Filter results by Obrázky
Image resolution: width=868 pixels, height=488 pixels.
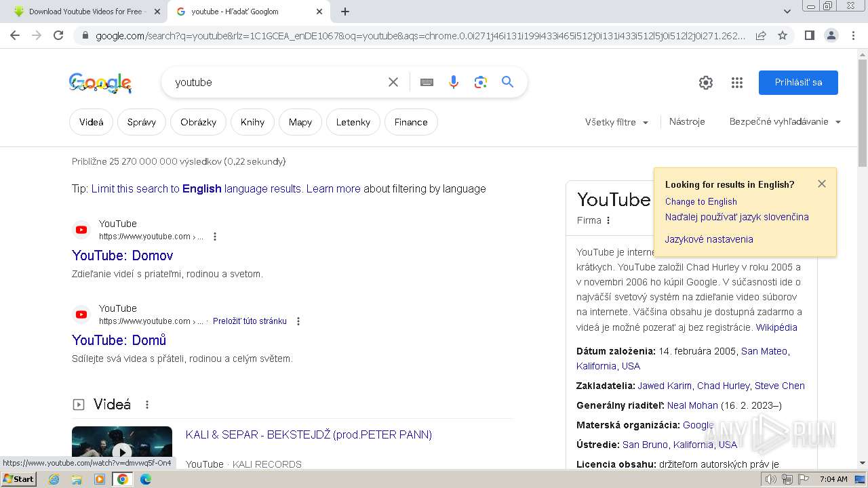[198, 122]
